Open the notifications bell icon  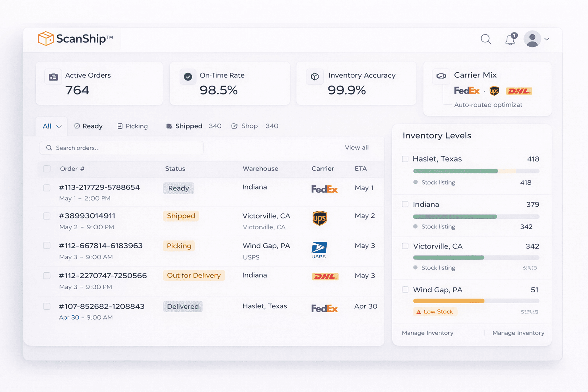tap(510, 40)
